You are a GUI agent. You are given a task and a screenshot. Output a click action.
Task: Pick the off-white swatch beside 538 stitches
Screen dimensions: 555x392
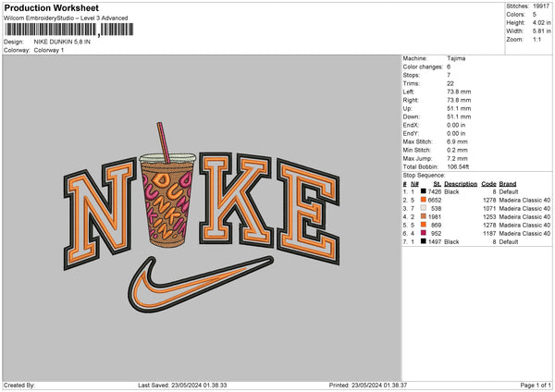pyautogui.click(x=424, y=208)
